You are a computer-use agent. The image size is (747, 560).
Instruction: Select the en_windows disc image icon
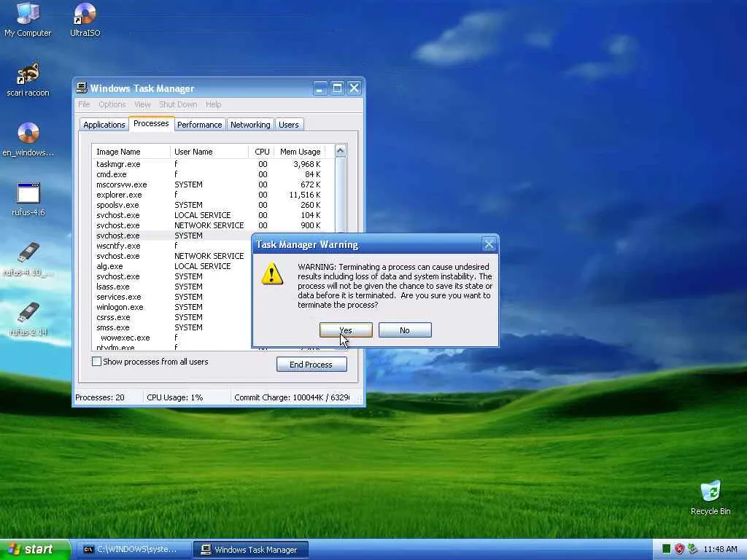click(28, 139)
